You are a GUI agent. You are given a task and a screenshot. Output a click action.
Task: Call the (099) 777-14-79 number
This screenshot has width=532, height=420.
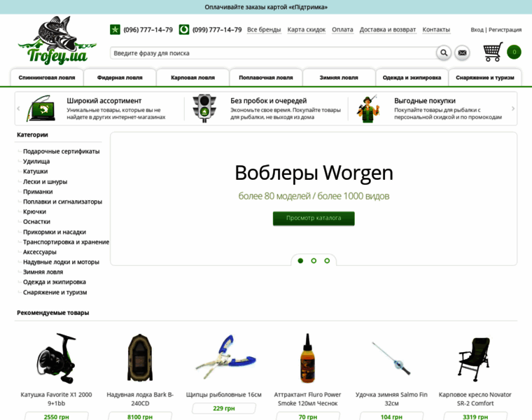217,30
